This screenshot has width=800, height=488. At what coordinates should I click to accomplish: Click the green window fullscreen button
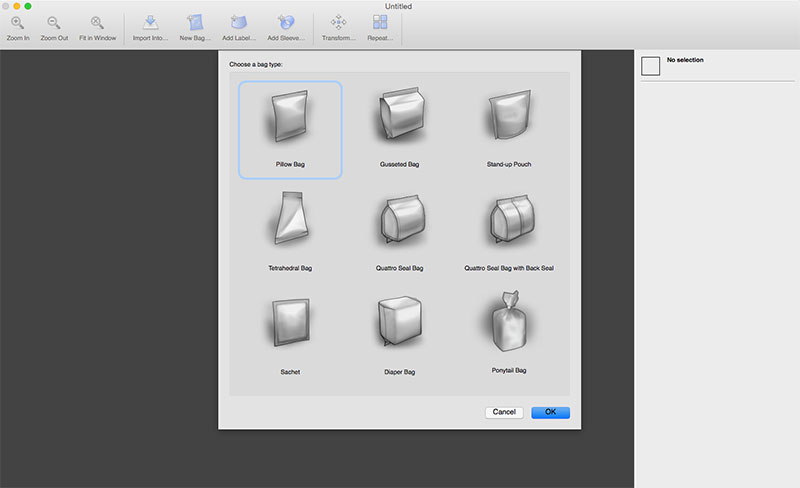tap(28, 6)
